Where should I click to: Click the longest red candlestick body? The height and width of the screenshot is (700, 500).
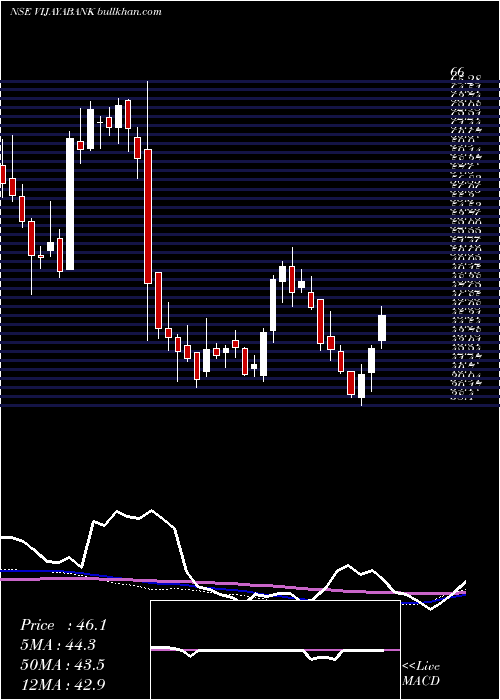(148, 216)
